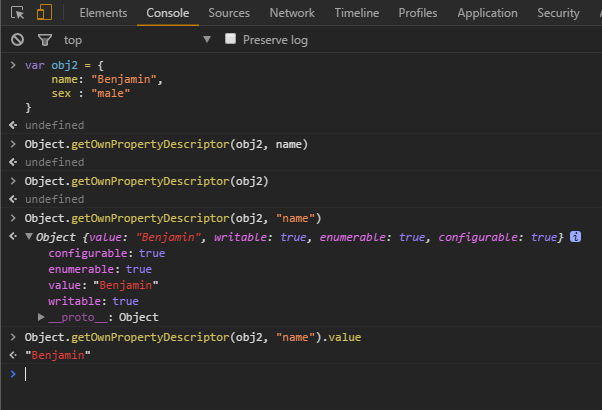This screenshot has width=602, height=410.
Task: Open the Sources tab
Action: point(230,13)
